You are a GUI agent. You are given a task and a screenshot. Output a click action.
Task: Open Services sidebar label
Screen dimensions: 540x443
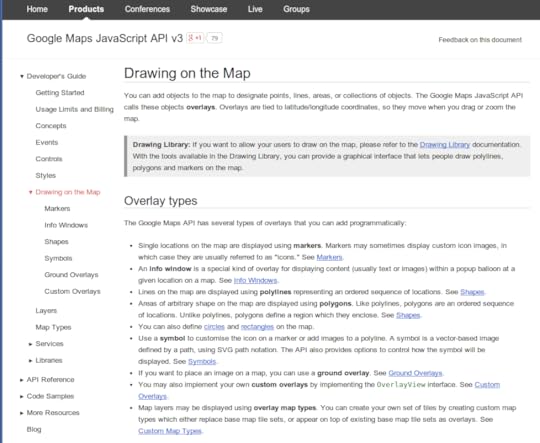(49, 343)
